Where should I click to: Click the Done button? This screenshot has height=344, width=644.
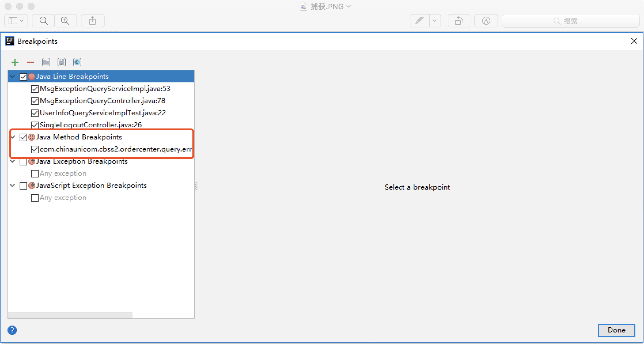pyautogui.click(x=616, y=330)
